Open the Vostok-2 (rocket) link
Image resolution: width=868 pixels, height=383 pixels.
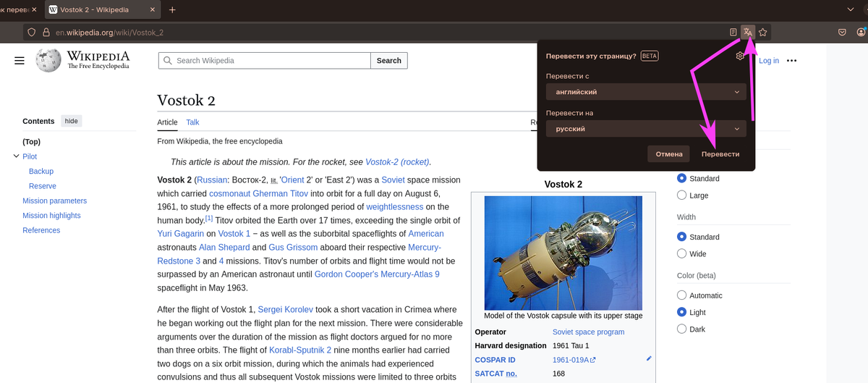tap(397, 162)
